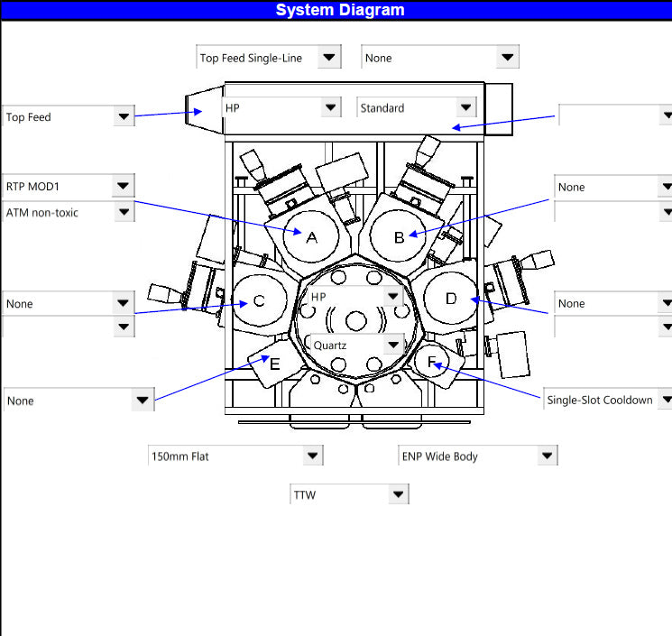Select chamber E in the diagram

pos(275,364)
